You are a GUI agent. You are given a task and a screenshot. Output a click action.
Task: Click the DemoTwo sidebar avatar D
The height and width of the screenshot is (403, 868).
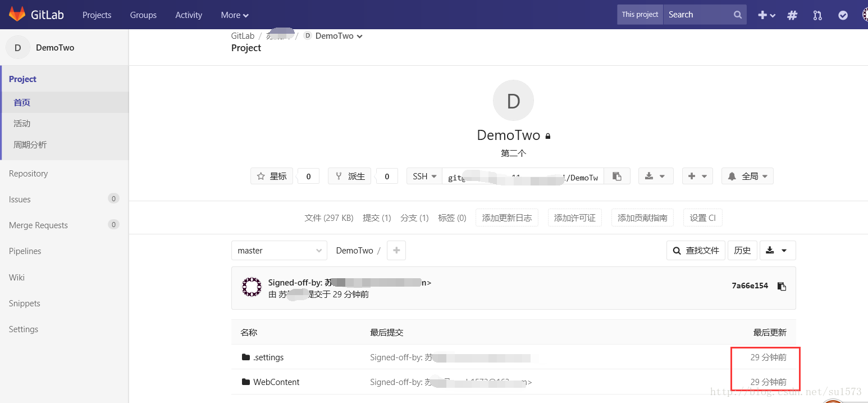click(17, 47)
